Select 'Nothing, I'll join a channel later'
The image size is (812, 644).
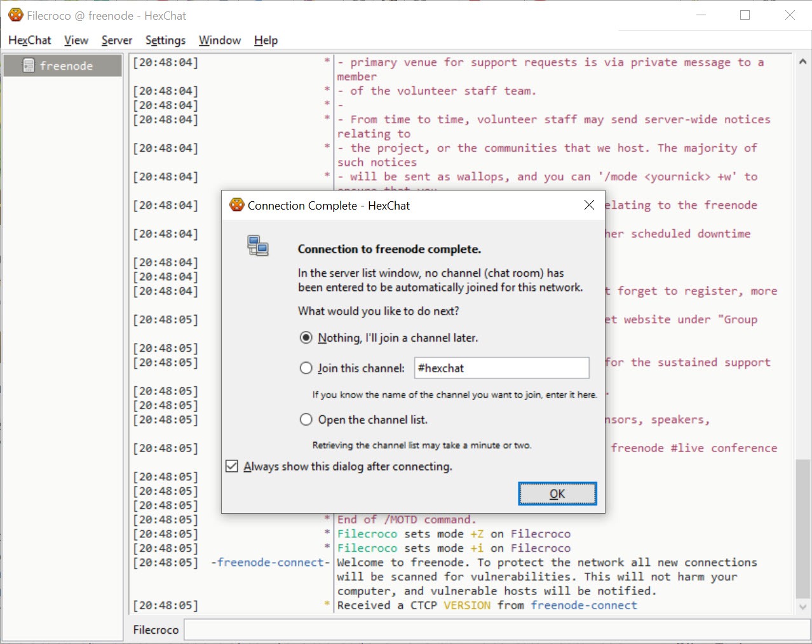[306, 338]
